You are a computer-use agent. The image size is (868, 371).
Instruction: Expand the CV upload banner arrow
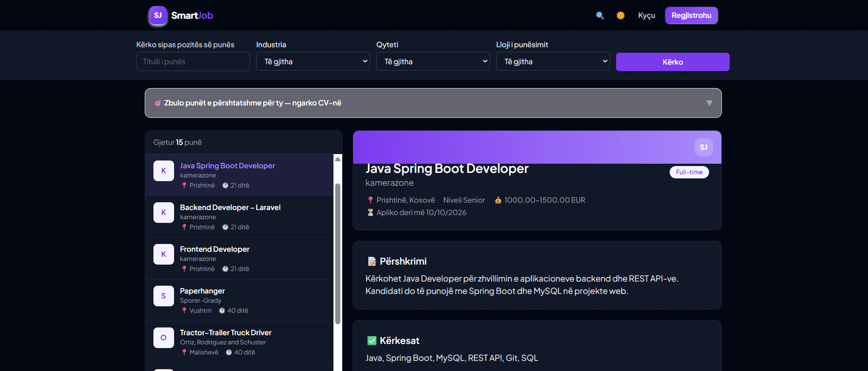pos(709,103)
